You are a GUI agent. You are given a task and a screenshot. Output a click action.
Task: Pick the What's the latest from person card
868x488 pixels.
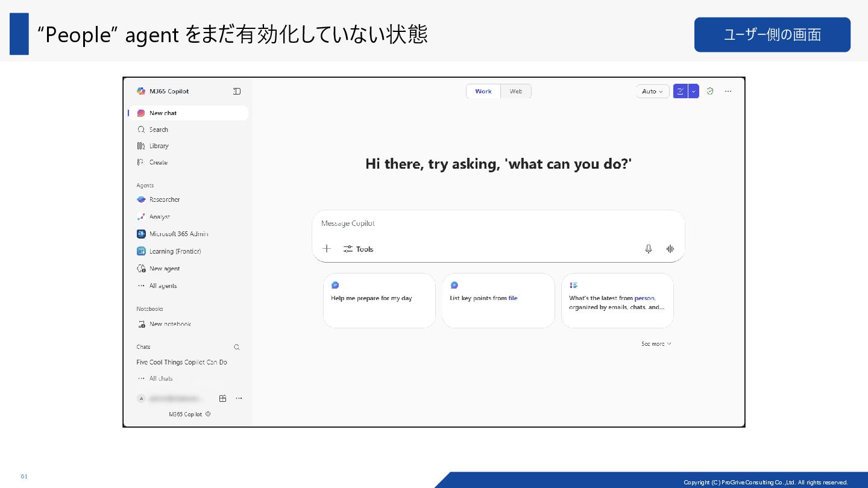pyautogui.click(x=617, y=301)
